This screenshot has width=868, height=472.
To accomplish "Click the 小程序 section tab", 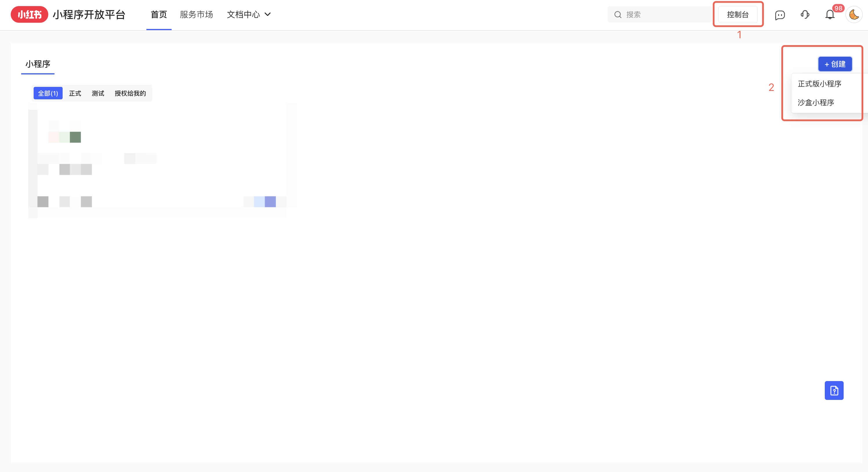I will (x=38, y=64).
